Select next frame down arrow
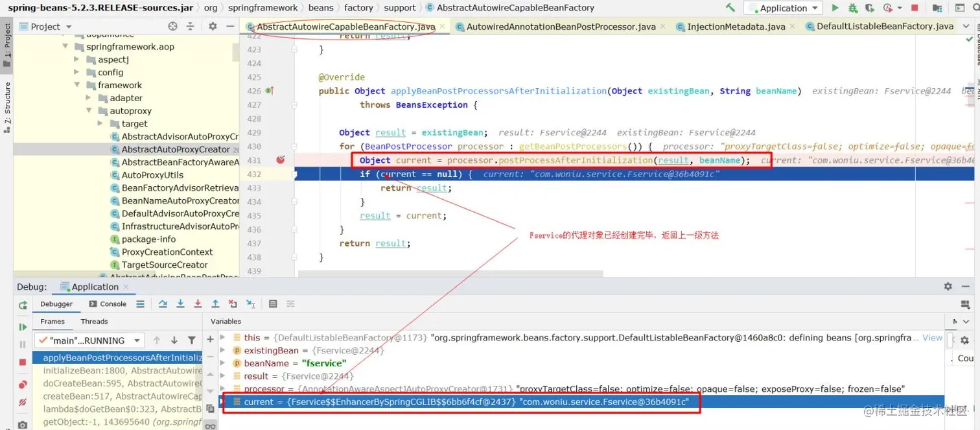 pyautogui.click(x=174, y=340)
